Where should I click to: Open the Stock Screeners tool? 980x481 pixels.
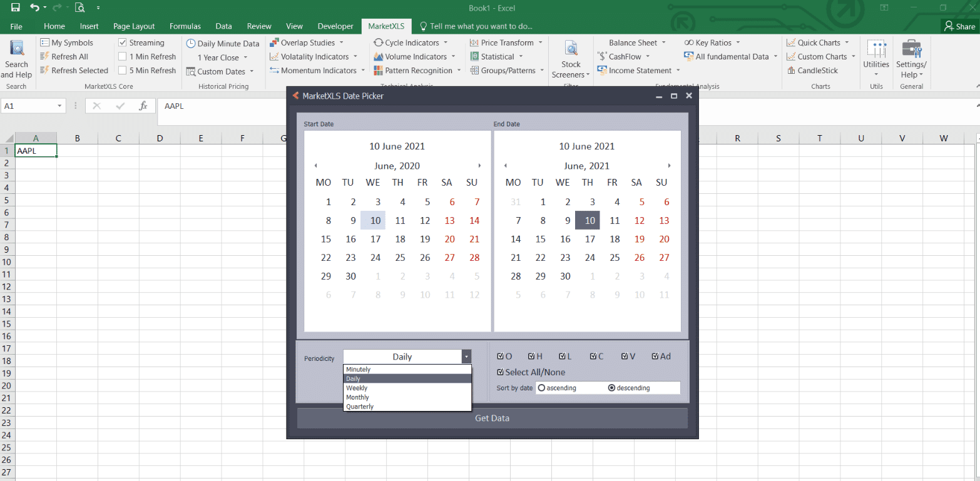point(571,49)
